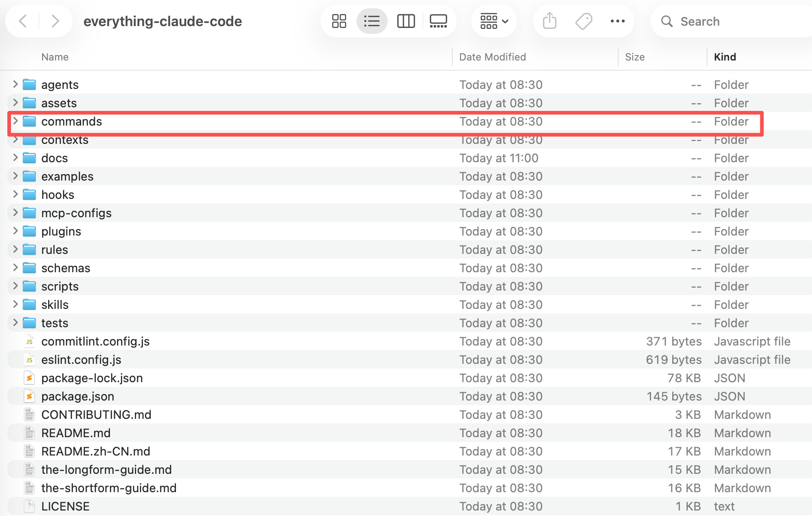Click the README.md file icon
Viewport: 812px width, 516px height.
tap(29, 433)
